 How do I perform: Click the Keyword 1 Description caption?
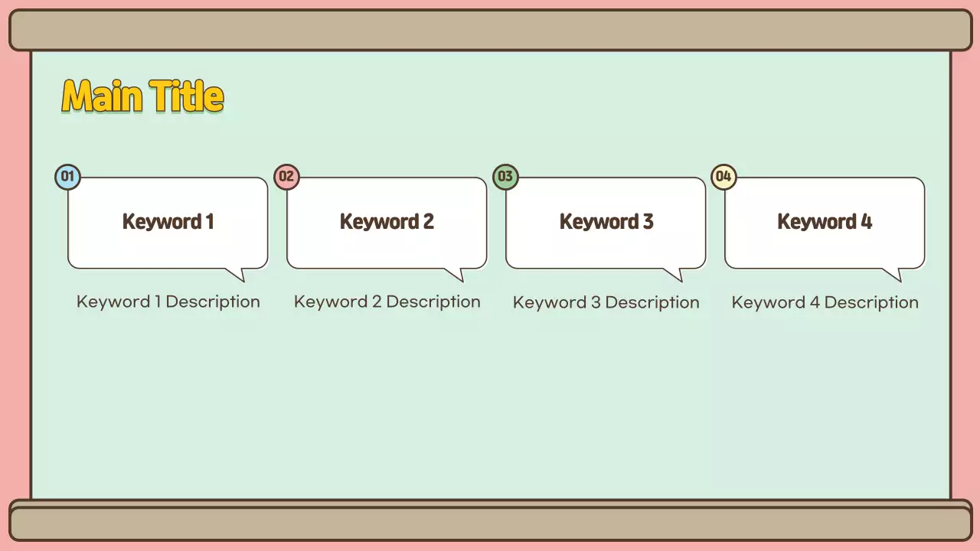pos(168,302)
